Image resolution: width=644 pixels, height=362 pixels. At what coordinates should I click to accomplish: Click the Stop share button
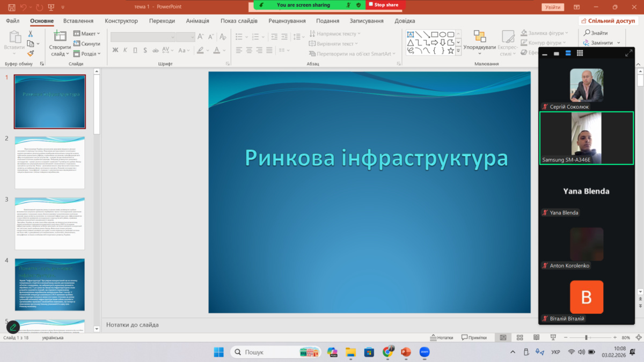[x=384, y=5]
